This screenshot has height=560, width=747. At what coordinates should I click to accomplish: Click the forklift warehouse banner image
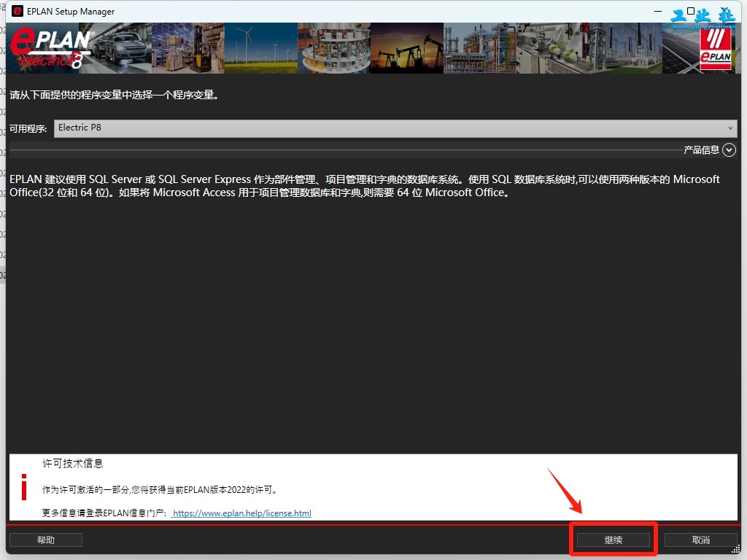click(x=188, y=48)
